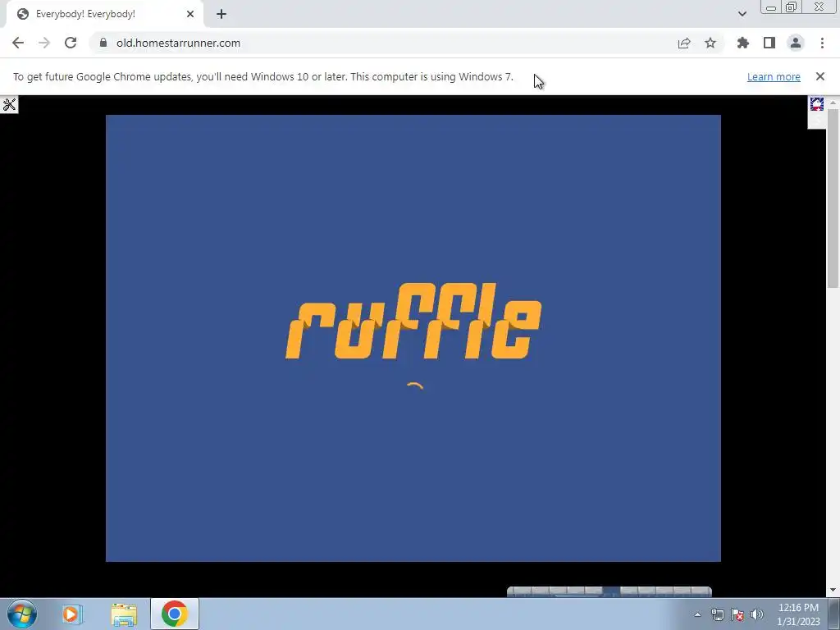The width and height of the screenshot is (840, 630).
Task: Click the Show desktop strip
Action: coord(834,614)
